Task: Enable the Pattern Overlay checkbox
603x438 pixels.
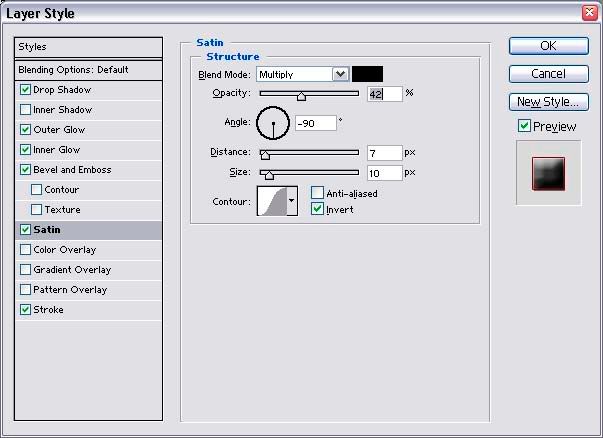Action: click(x=25, y=290)
